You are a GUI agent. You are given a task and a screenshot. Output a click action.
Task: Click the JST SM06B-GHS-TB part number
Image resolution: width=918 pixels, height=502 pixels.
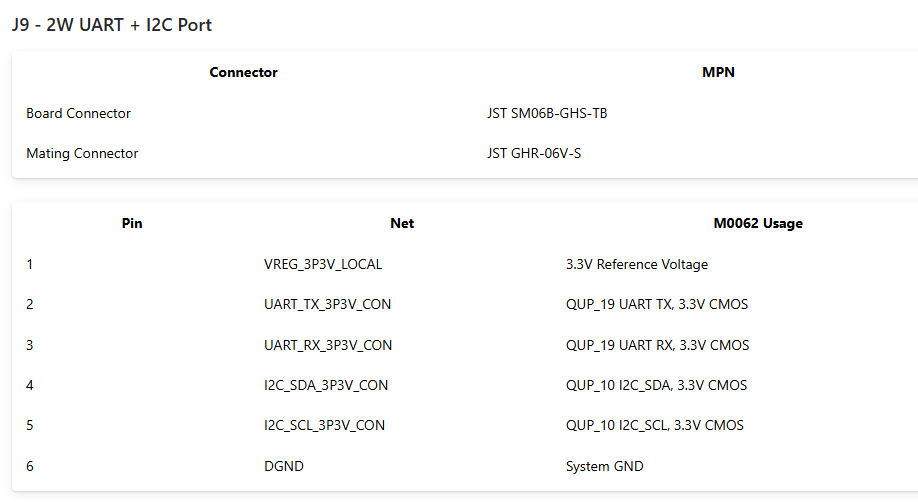546,113
